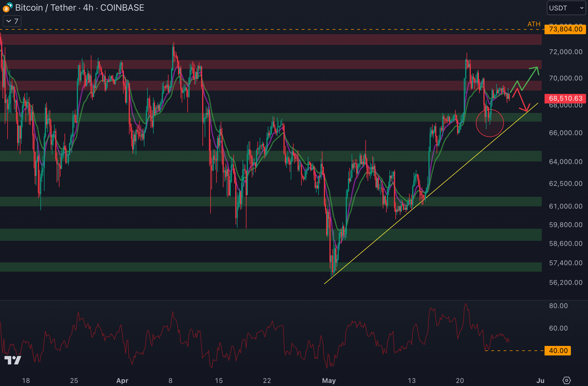588x386 pixels.
Task: Click the orange 40.00 RSI level label
Action: click(x=558, y=351)
